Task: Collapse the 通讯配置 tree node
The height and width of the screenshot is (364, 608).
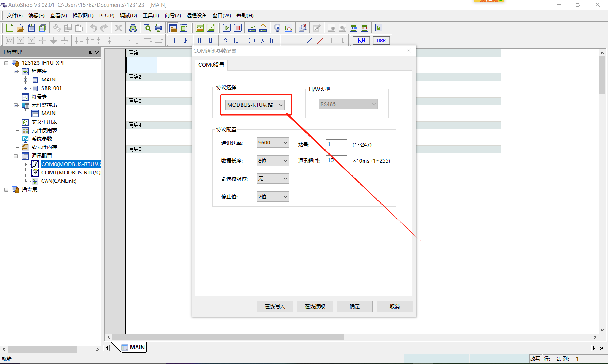Action: 16,156
